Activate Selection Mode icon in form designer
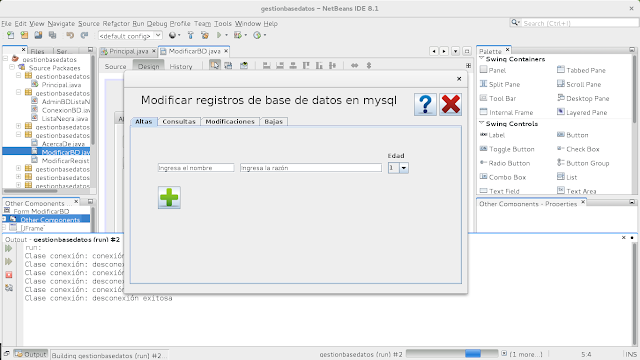The image size is (640, 360). [x=214, y=65]
